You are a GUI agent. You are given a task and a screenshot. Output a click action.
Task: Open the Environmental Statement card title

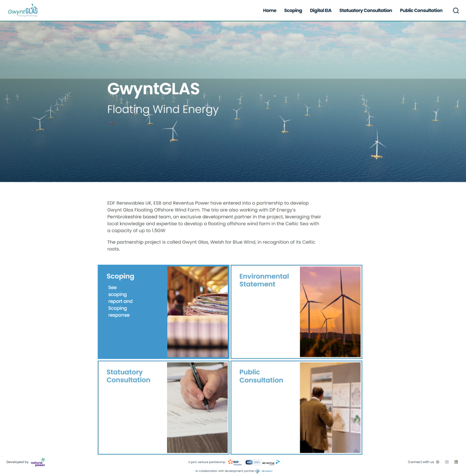264,280
